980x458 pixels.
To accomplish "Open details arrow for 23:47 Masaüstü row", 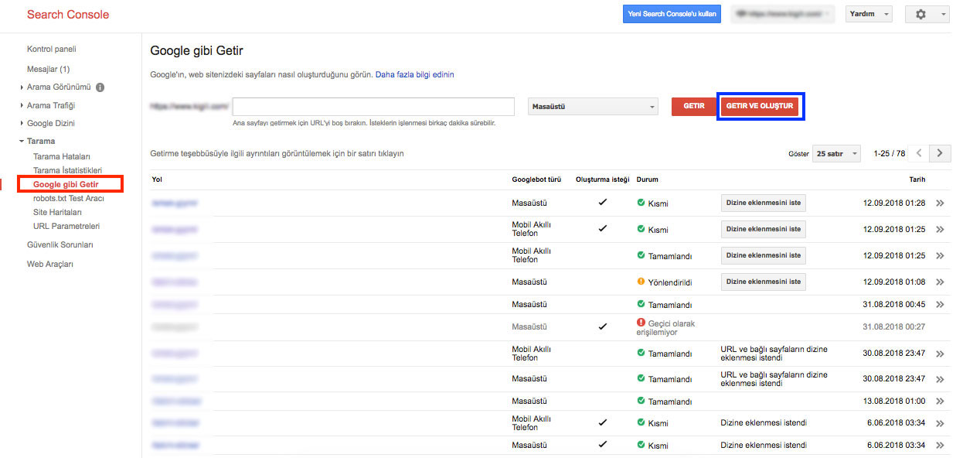I will (x=940, y=379).
